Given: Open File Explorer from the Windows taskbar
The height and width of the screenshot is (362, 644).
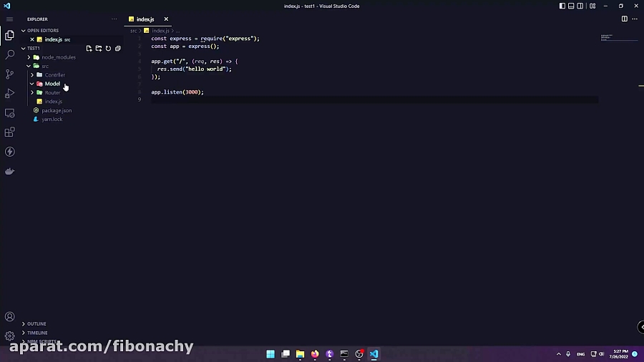Looking at the screenshot, I should 301,354.
